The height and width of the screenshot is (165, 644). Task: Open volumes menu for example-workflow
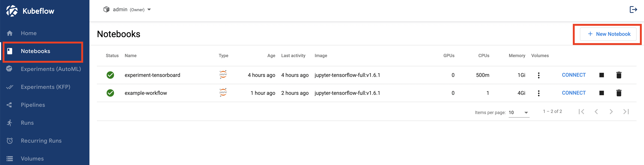pyautogui.click(x=539, y=93)
